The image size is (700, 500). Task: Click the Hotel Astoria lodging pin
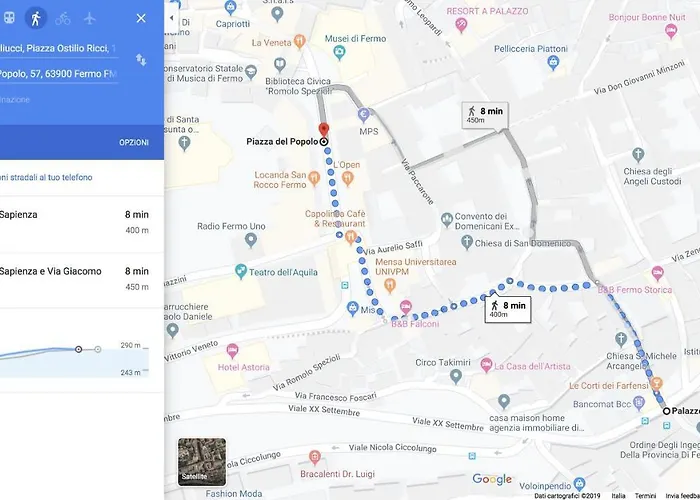(232, 351)
